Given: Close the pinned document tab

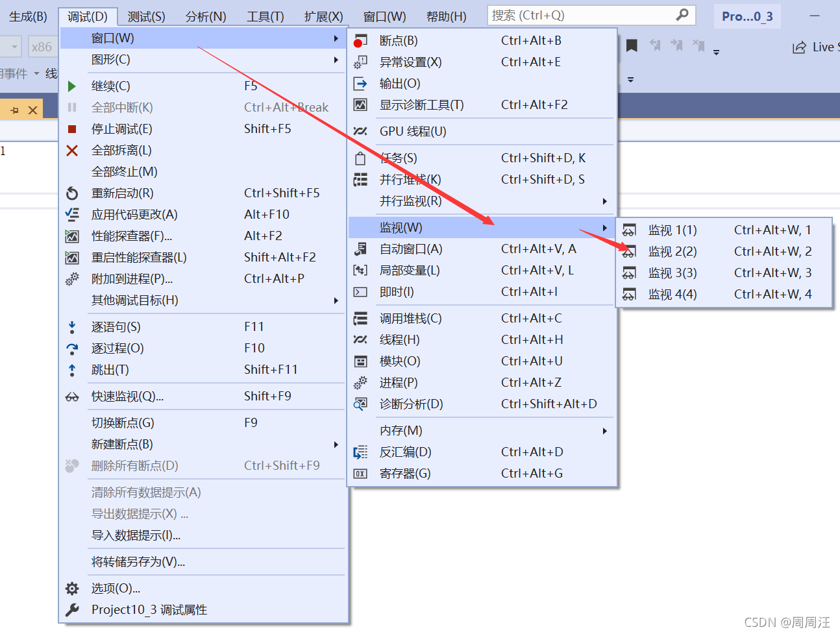Looking at the screenshot, I should pyautogui.click(x=32, y=110).
